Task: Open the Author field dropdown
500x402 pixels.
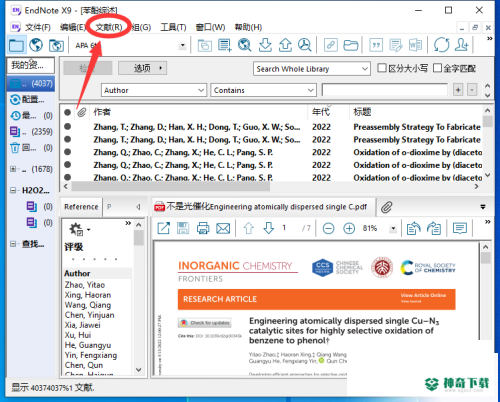Action: tap(154, 90)
